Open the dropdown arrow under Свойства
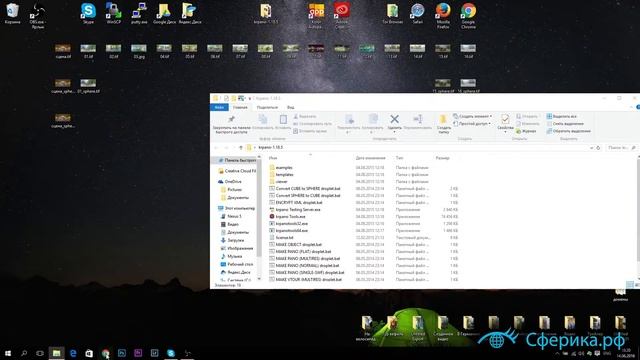Image resolution: width=640 pixels, height=360 pixels. click(x=505, y=132)
